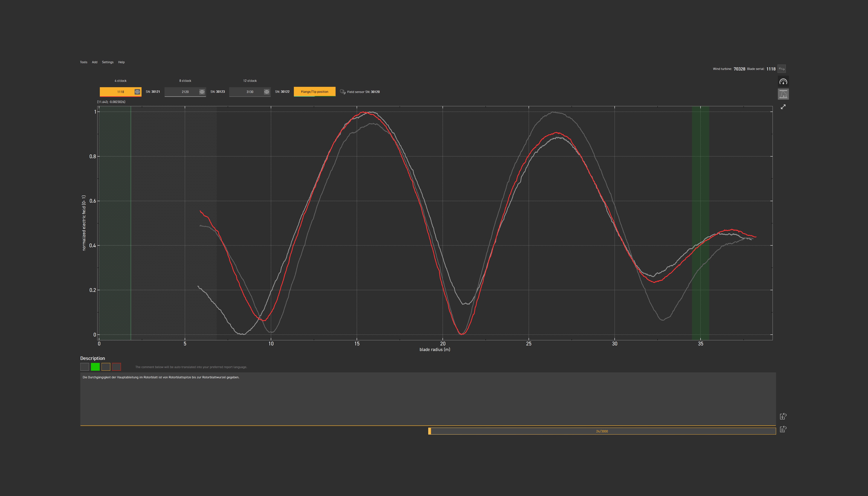The width and height of the screenshot is (868, 496).
Task: Open the Settings menu
Action: point(108,62)
